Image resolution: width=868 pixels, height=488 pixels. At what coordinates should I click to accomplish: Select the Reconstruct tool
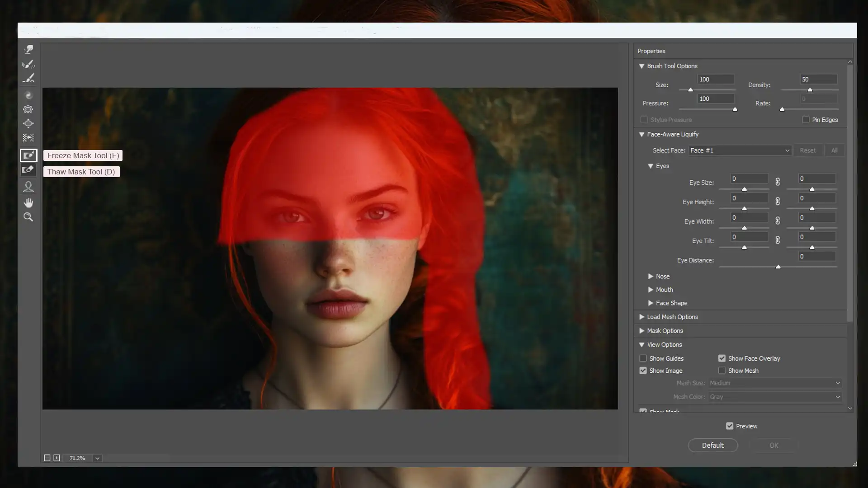pos(28,64)
